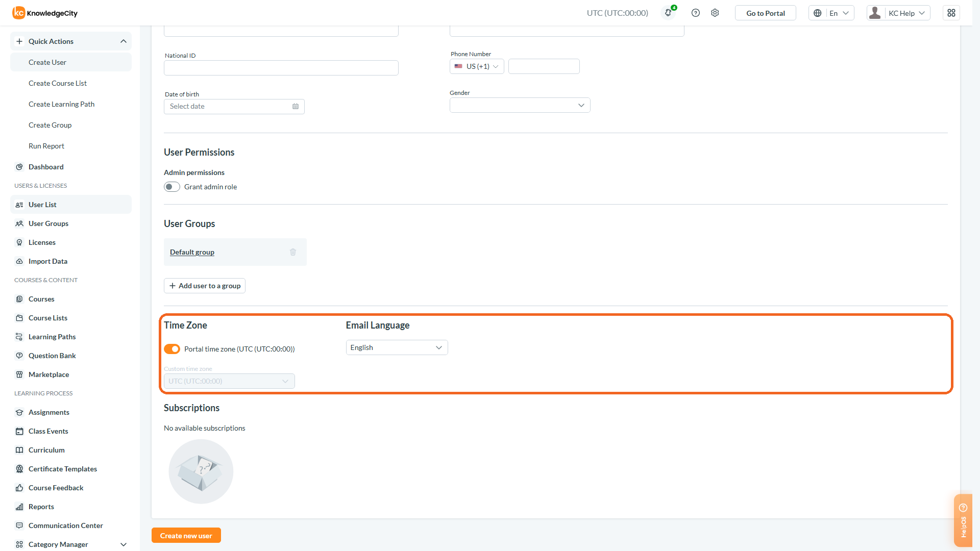
Task: Open the Email Language English dropdown
Action: (x=397, y=347)
